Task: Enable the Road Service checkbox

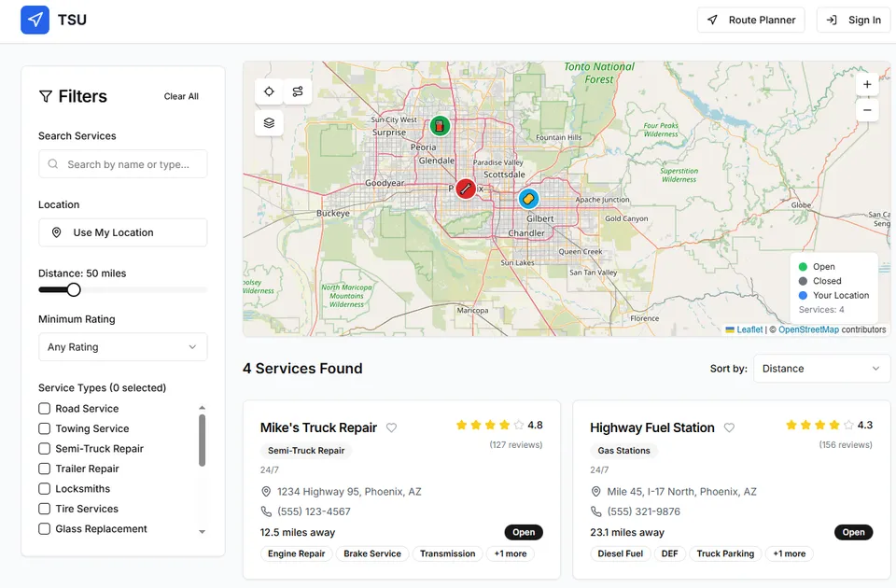Action: click(44, 409)
